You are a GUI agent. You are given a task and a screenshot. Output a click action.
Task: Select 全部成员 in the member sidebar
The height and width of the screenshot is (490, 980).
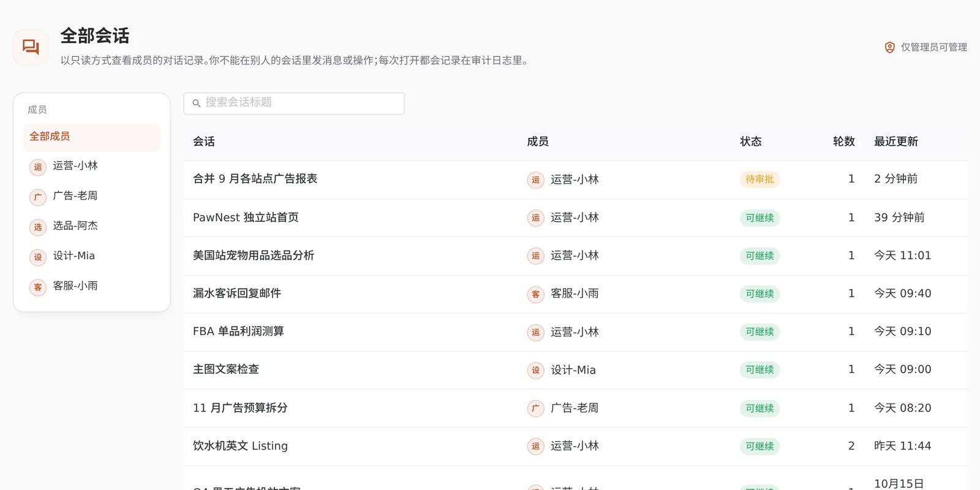click(92, 137)
